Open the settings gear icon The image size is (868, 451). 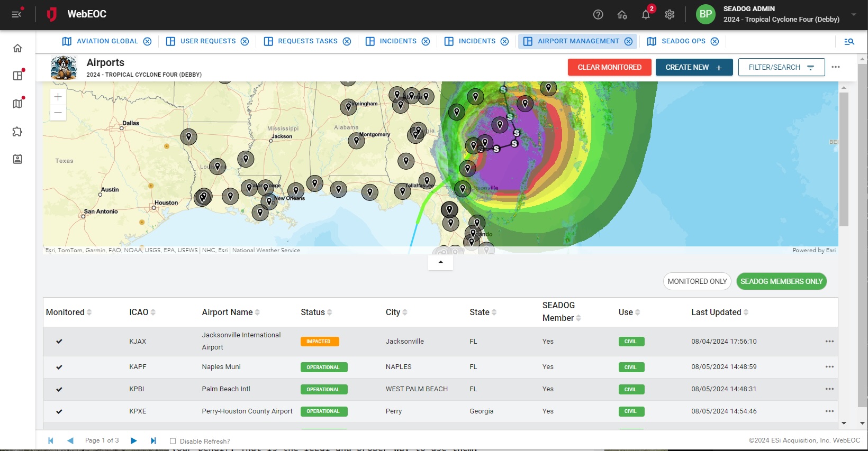[670, 15]
